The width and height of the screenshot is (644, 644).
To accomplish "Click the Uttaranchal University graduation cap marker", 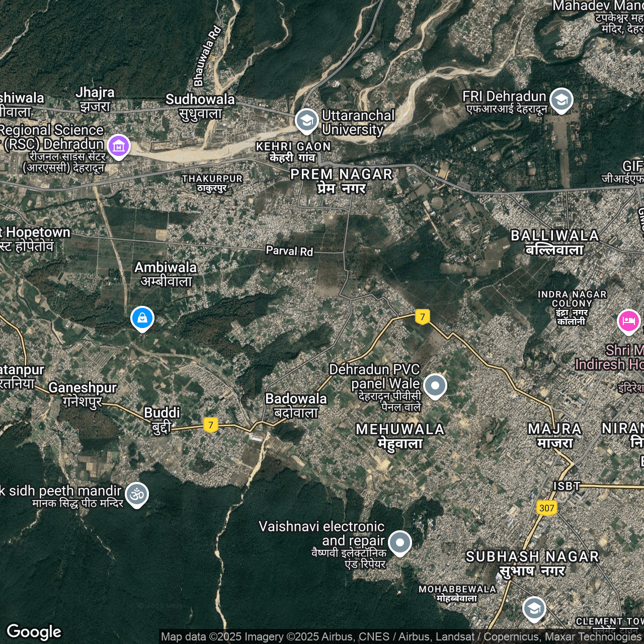I will pyautogui.click(x=306, y=121).
